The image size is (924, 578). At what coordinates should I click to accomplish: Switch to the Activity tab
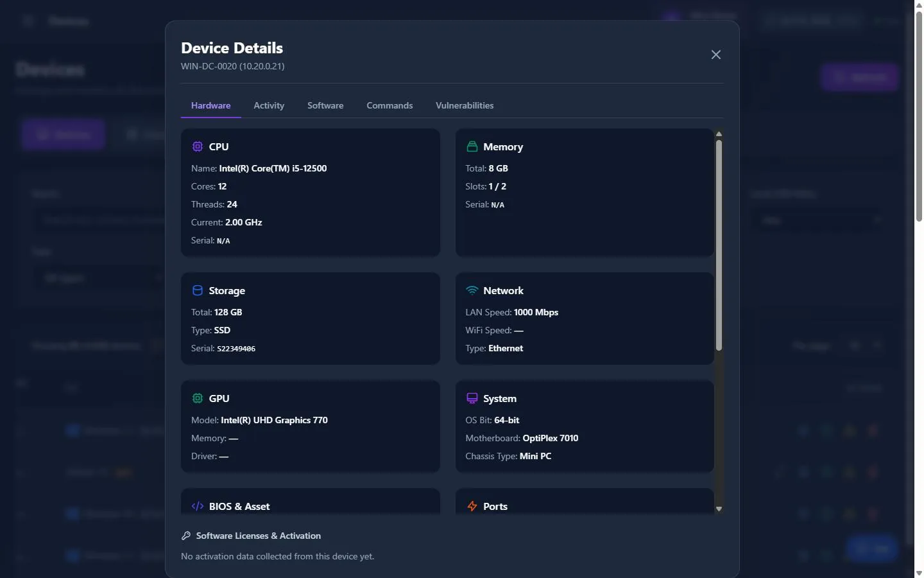pos(269,105)
